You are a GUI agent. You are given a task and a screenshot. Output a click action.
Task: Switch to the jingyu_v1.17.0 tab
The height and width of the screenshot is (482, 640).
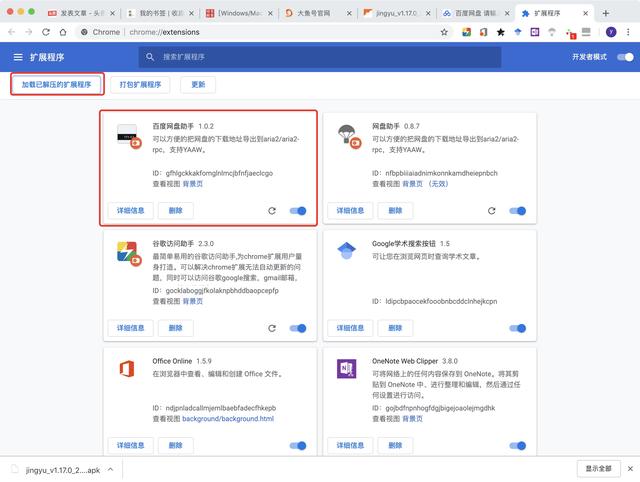[x=396, y=13]
